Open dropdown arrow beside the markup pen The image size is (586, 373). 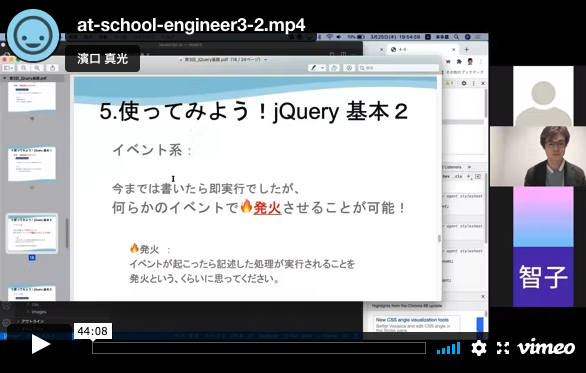pyautogui.click(x=322, y=68)
